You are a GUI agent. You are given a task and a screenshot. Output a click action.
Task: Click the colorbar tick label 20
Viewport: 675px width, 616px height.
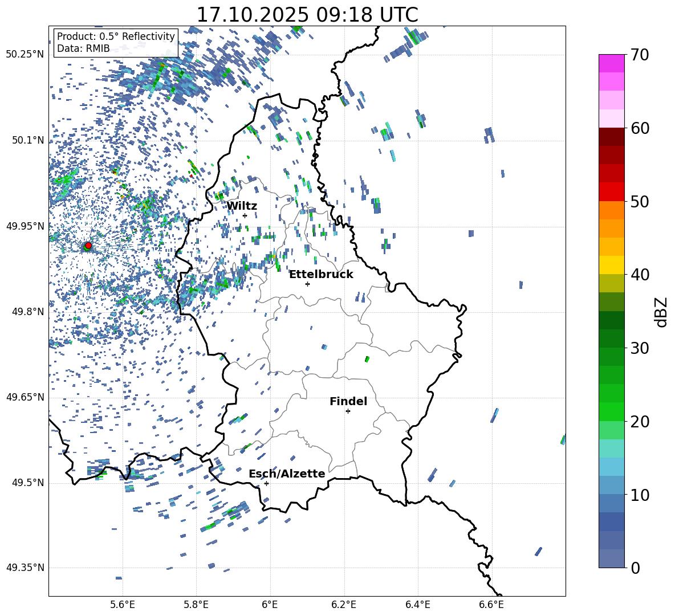pos(640,422)
